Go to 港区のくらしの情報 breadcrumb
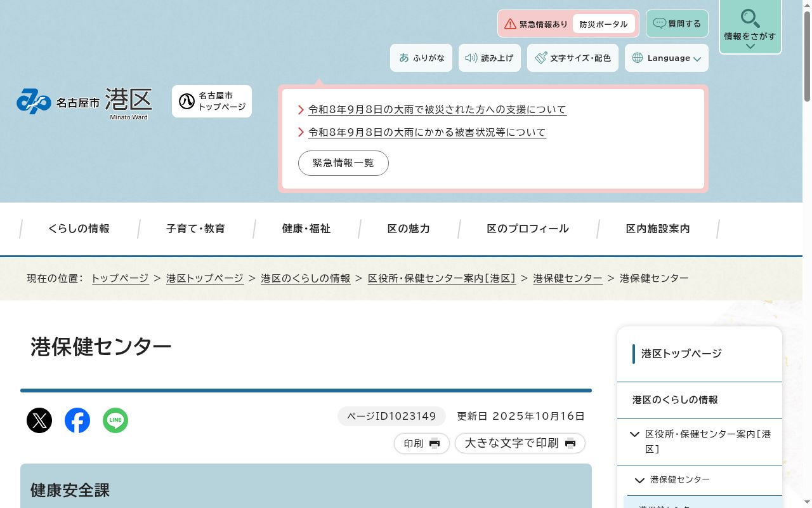812x508 pixels. click(306, 278)
